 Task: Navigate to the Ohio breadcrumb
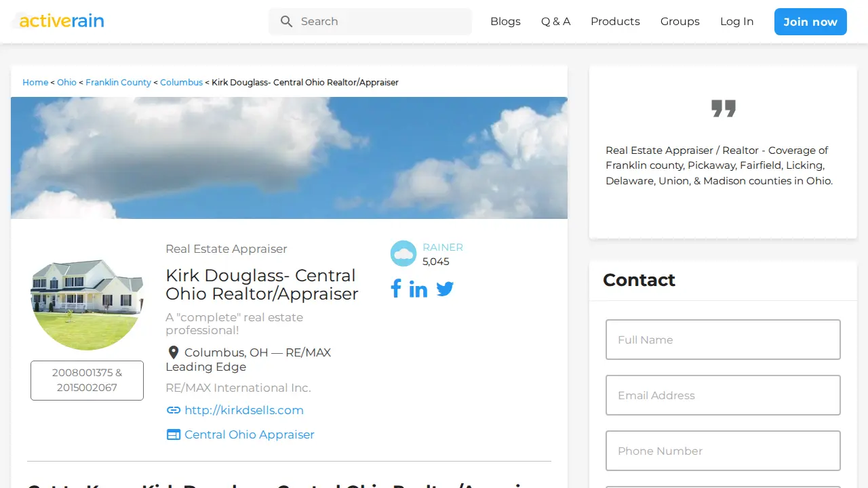click(x=66, y=82)
